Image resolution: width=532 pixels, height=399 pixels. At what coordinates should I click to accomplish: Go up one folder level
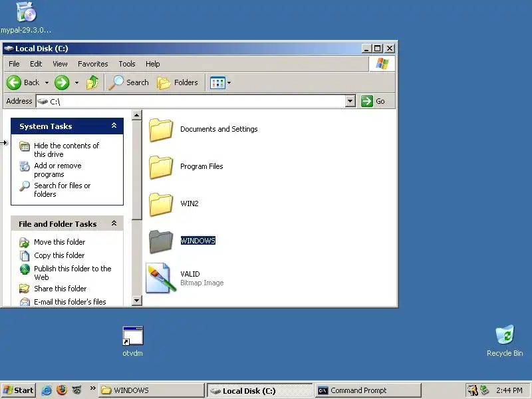[x=92, y=82]
